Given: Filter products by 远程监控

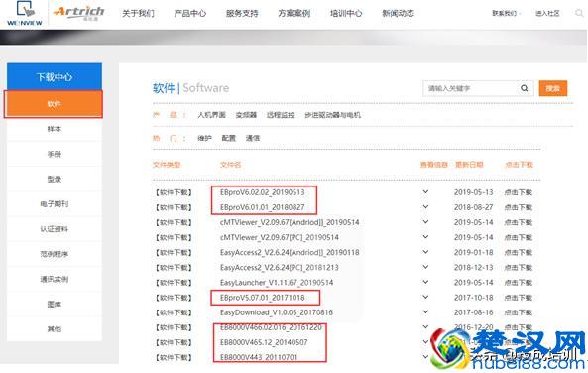Looking at the screenshot, I should [281, 115].
